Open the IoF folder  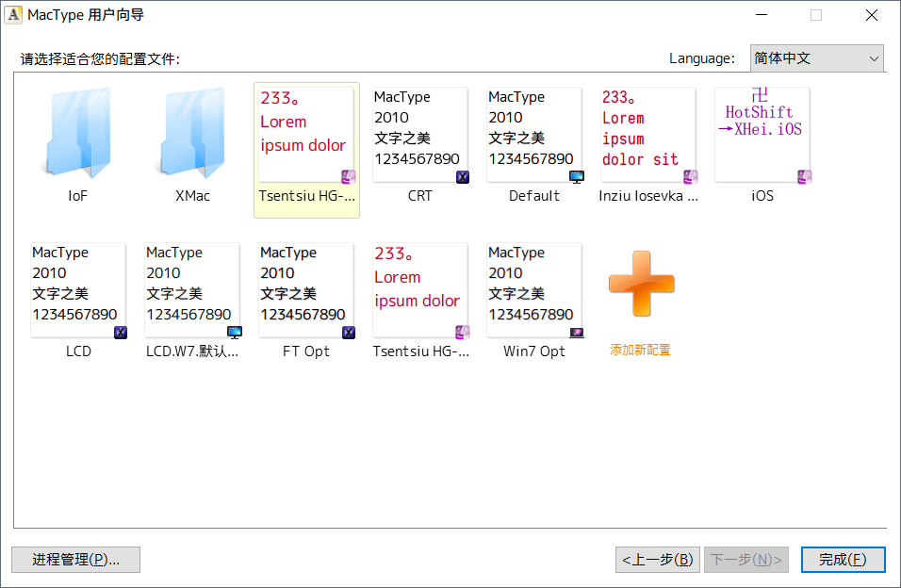78,134
